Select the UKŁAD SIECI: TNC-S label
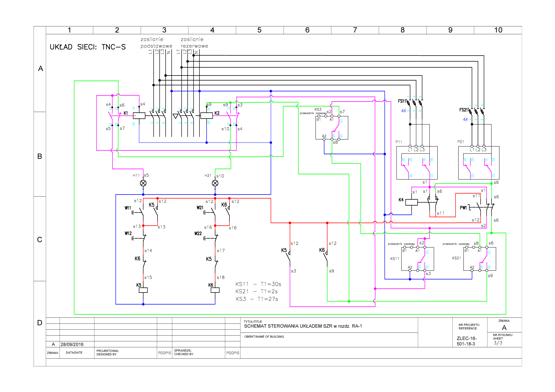 click(88, 47)
